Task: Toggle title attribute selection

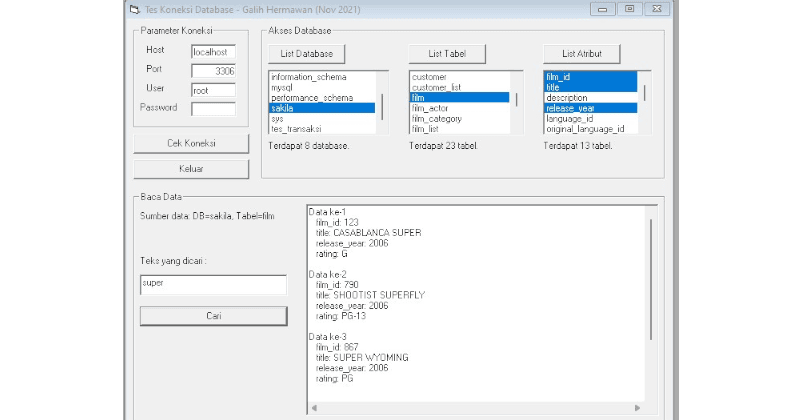Action: click(x=591, y=87)
